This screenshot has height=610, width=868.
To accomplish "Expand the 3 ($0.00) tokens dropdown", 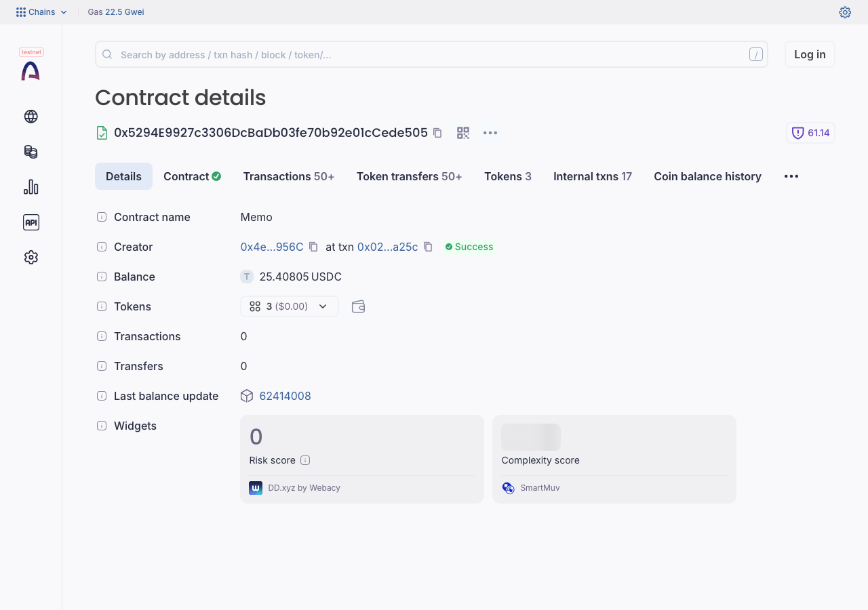I will [290, 306].
